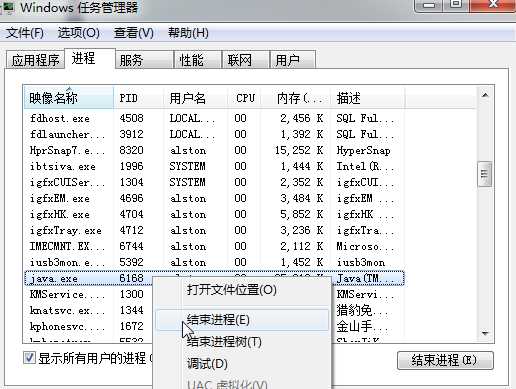Sort by the 用户名 column header

click(196, 98)
